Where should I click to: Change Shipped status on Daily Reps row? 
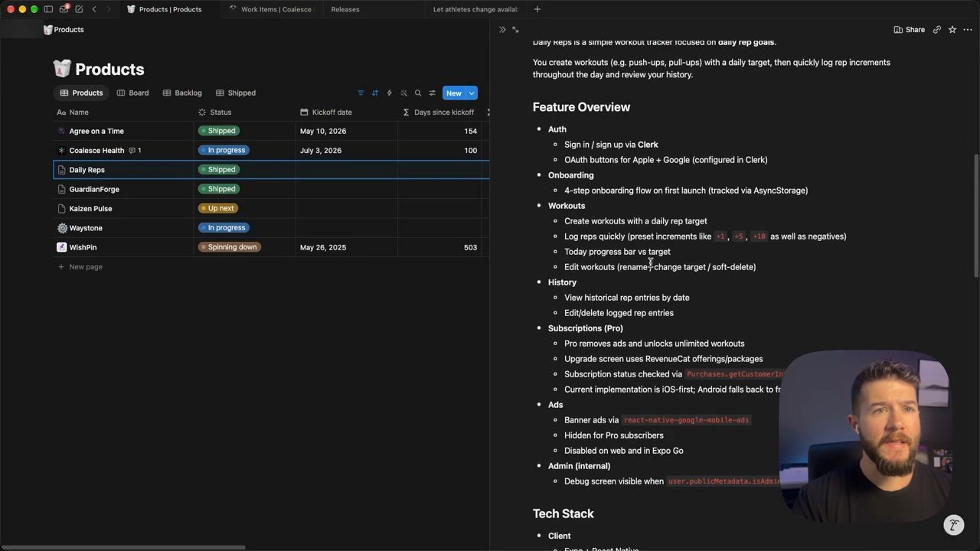pyautogui.click(x=219, y=170)
